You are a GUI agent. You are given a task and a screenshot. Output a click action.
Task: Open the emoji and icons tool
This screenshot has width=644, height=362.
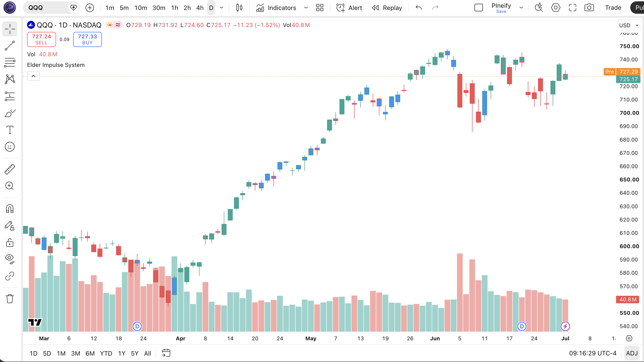tap(10, 147)
